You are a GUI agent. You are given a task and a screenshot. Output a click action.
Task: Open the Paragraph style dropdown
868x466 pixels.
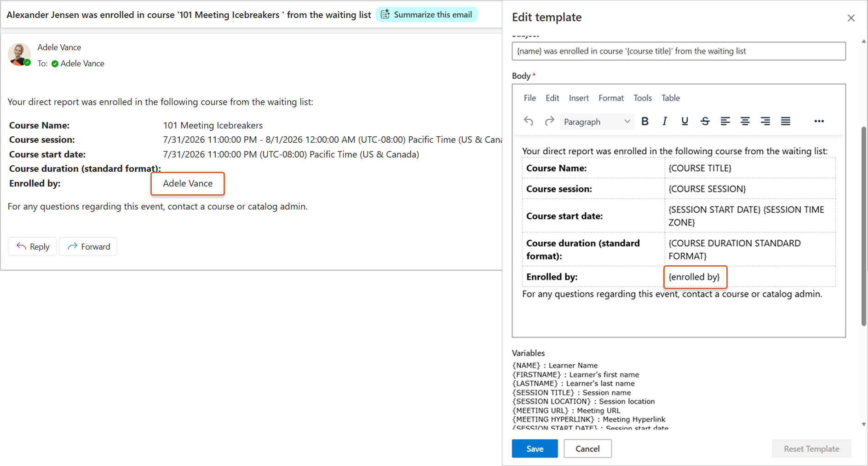pos(597,122)
